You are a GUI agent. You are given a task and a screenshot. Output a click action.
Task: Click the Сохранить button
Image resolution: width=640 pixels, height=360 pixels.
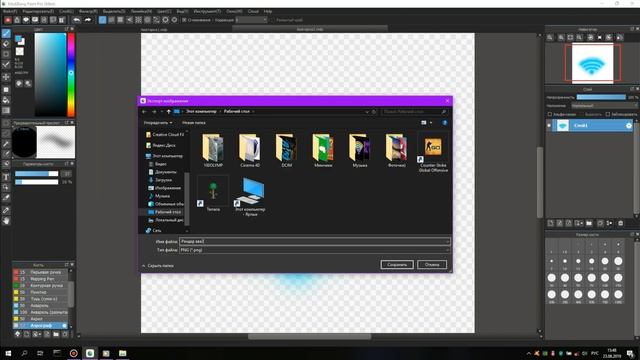pyautogui.click(x=397, y=265)
